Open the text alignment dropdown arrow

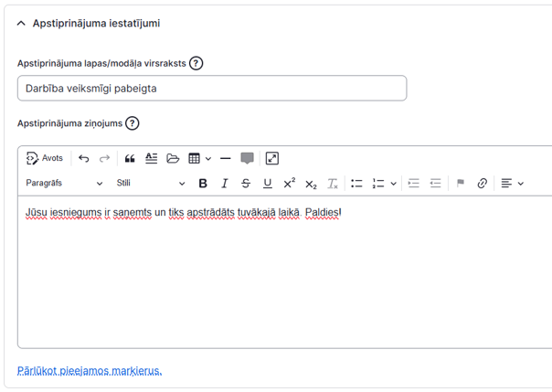[521, 184]
